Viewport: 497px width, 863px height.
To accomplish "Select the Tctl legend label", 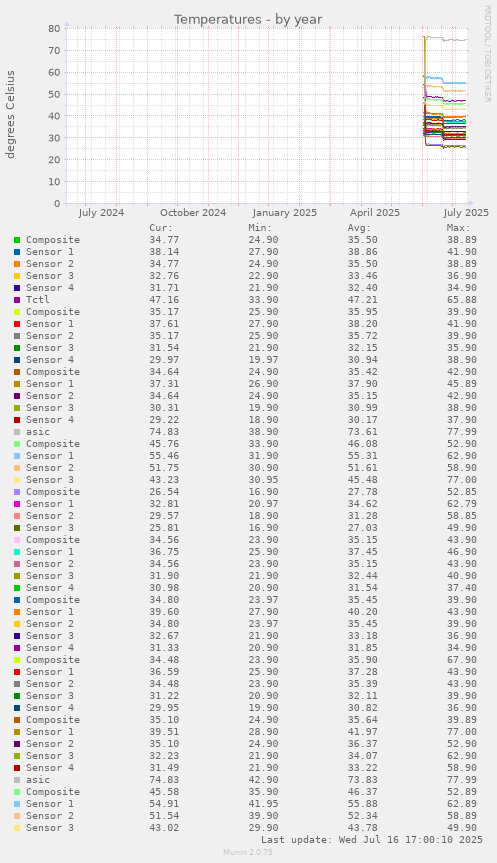I will coord(38,300).
